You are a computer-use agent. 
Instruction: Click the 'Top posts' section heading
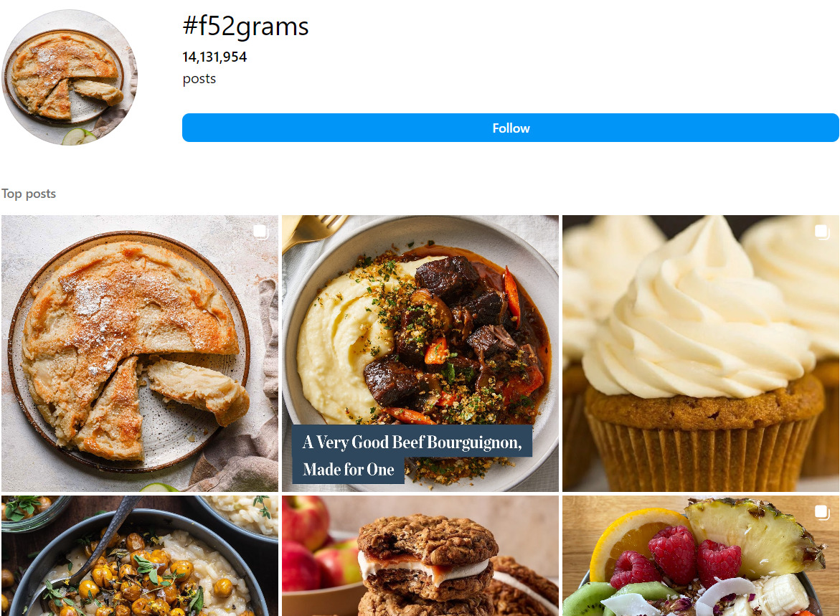(29, 194)
